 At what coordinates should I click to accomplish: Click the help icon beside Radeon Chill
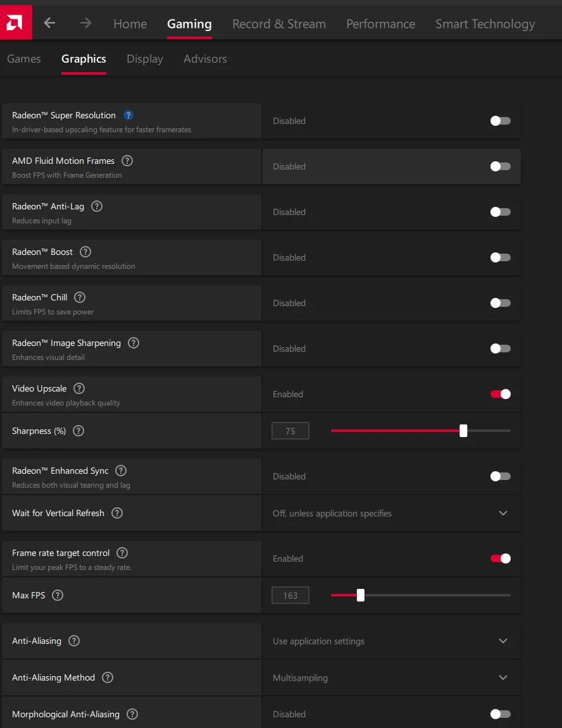point(80,297)
